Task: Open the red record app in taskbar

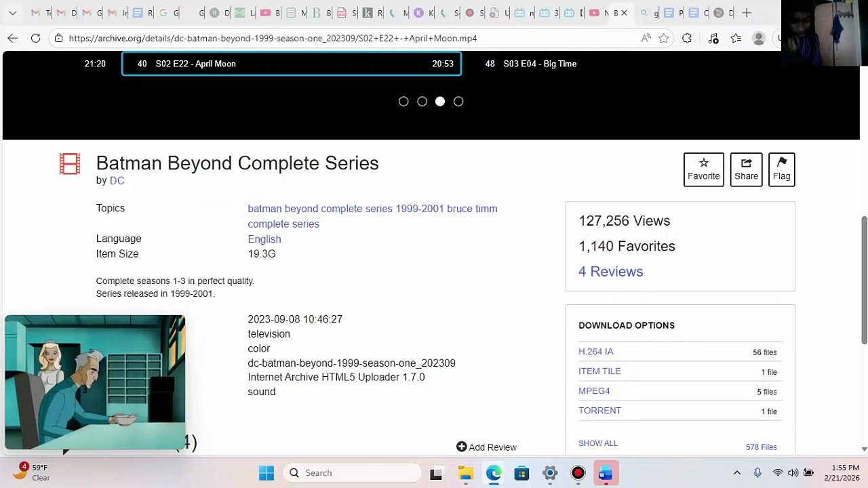Action: click(x=578, y=473)
